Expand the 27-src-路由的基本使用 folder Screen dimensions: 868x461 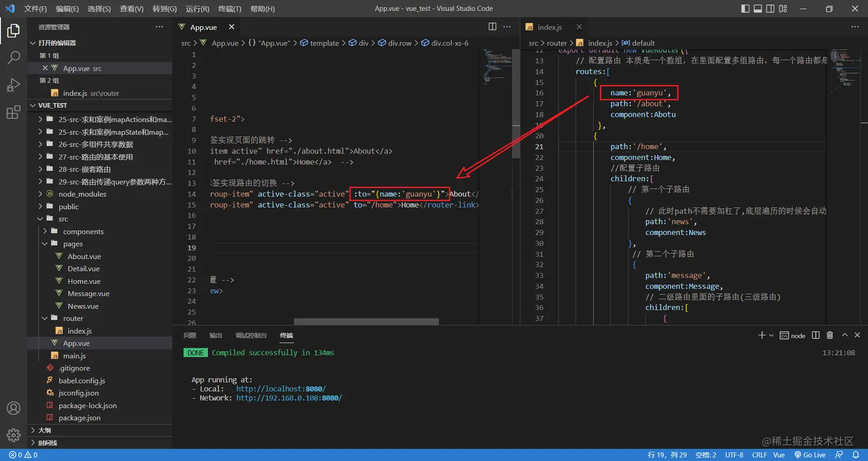tap(99, 157)
